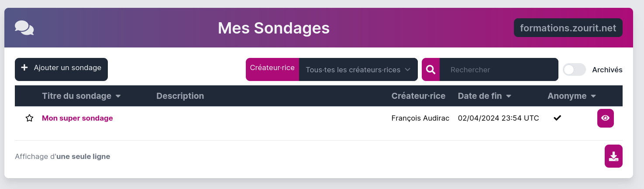Image resolution: width=644 pixels, height=189 pixels.
Task: Click the plus icon to add survey
Action: 24,67
